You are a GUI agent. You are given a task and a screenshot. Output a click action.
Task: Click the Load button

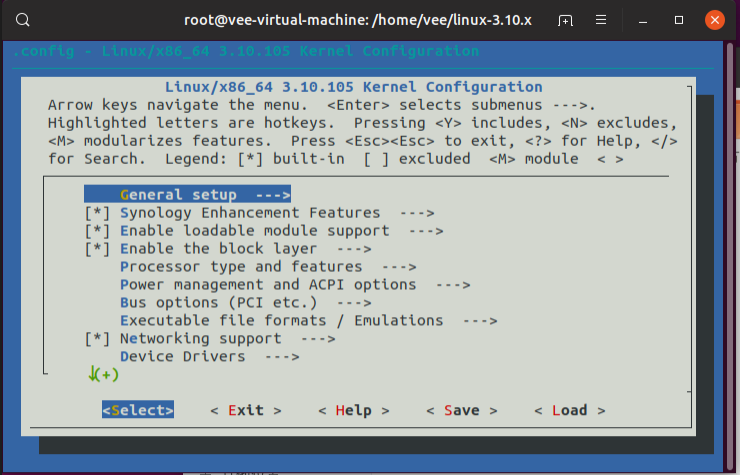pyautogui.click(x=570, y=410)
